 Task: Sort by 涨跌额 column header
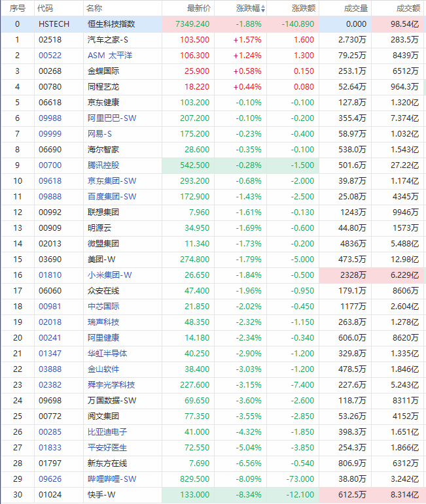(x=304, y=8)
